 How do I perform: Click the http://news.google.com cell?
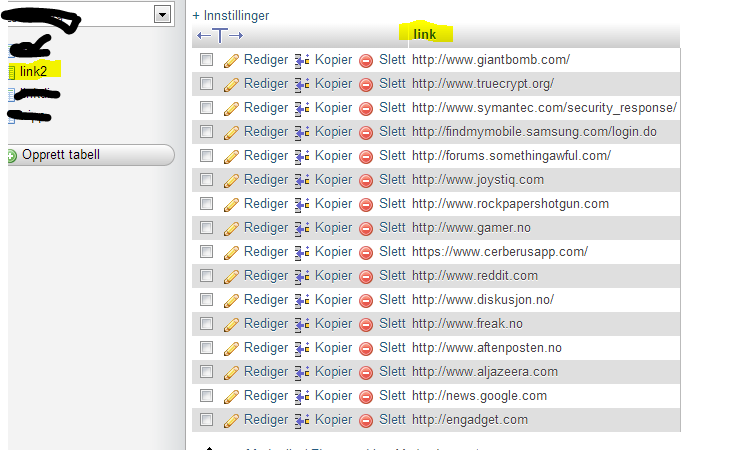[x=479, y=395]
